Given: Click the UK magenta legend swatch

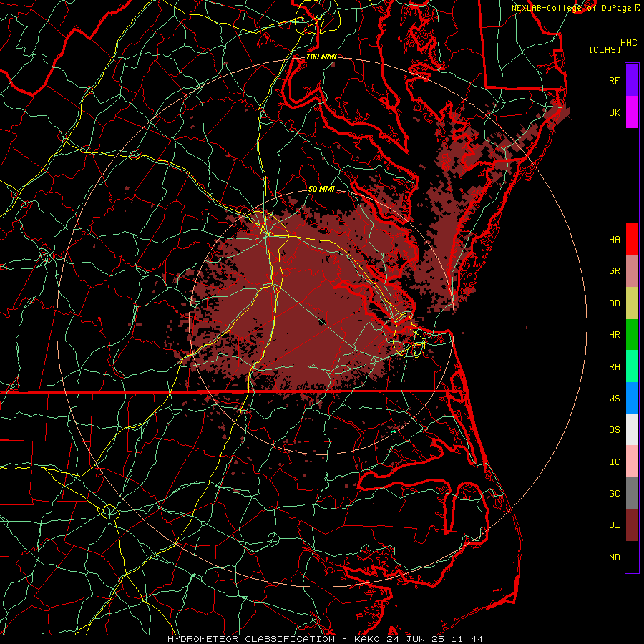Looking at the screenshot, I should 632,112.
